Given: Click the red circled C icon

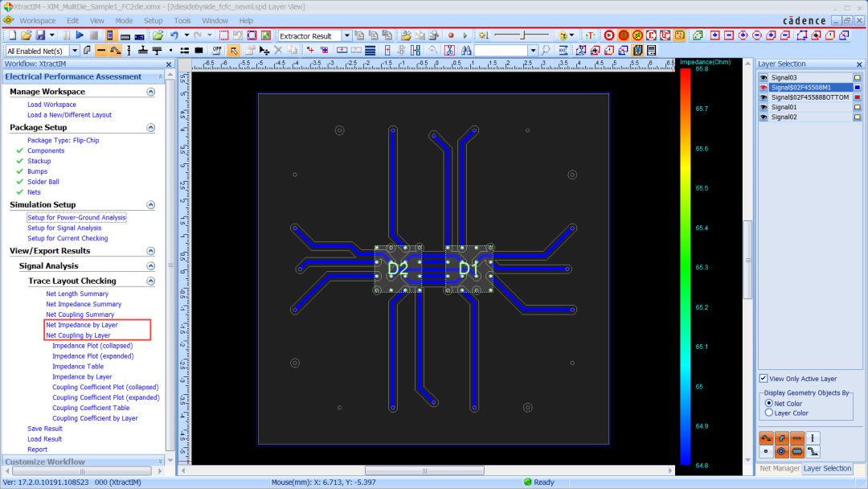Looking at the screenshot, I should [x=651, y=35].
